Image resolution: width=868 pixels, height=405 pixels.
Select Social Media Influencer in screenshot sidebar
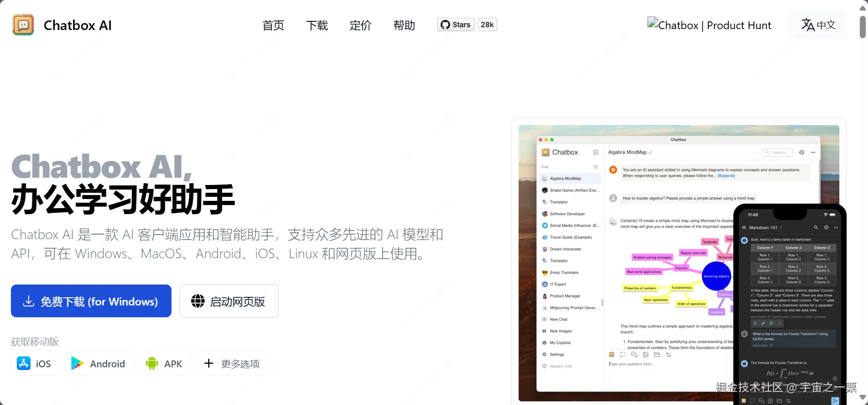(x=570, y=225)
